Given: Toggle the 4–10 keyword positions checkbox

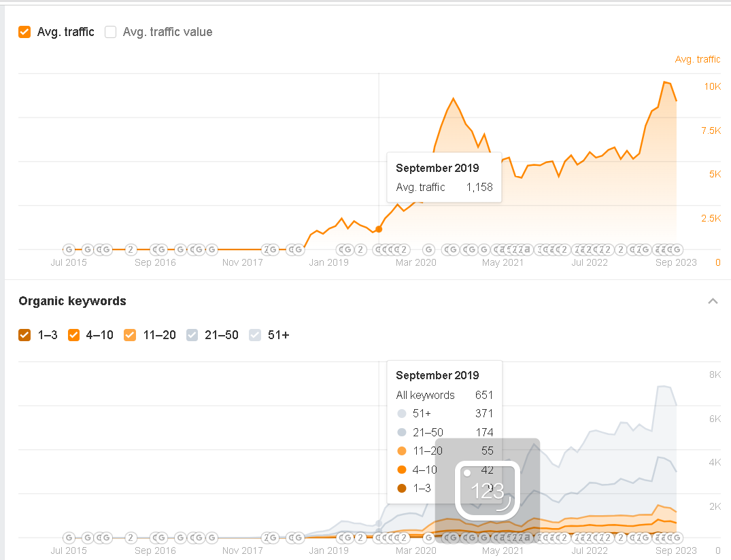Looking at the screenshot, I should [74, 335].
